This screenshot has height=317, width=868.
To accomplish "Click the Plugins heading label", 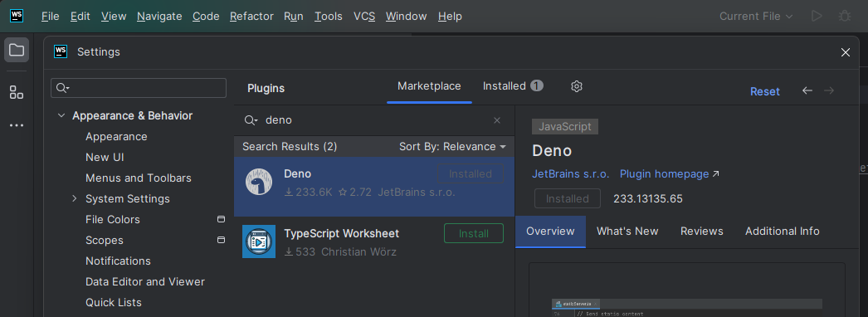I will click(x=266, y=89).
